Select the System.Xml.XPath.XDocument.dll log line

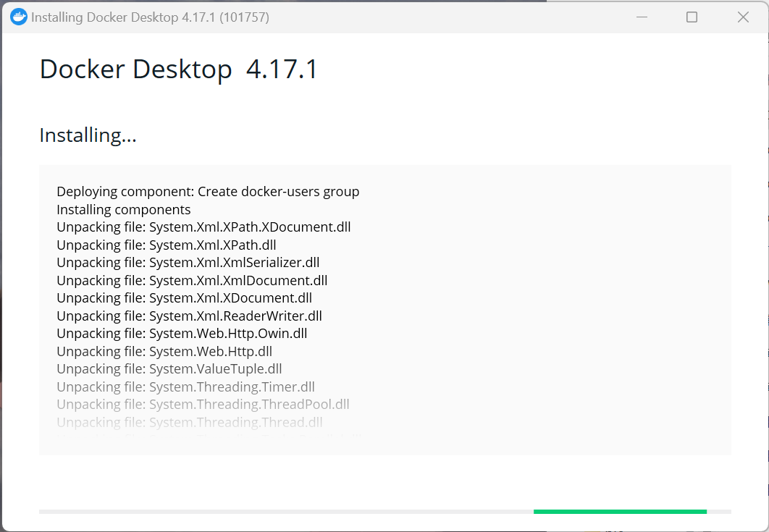coord(203,227)
